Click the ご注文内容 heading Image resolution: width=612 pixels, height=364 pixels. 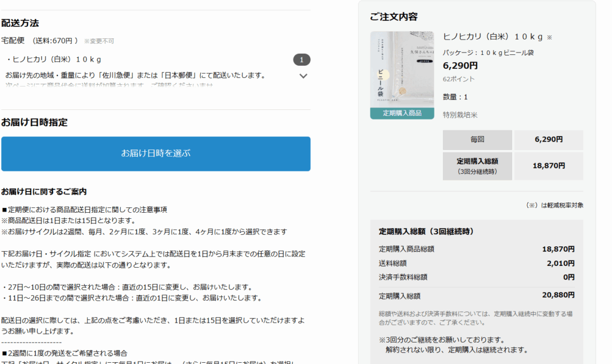pos(393,17)
